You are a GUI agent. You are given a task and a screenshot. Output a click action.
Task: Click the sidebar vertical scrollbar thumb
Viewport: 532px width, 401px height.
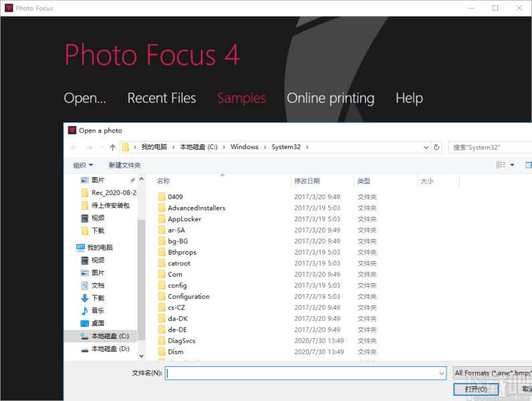pyautogui.click(x=142, y=279)
